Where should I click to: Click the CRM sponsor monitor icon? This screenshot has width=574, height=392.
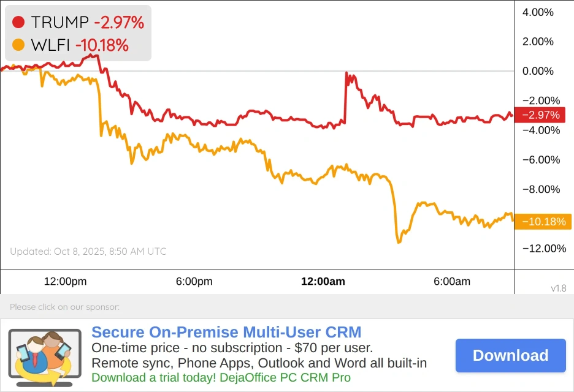(x=44, y=355)
